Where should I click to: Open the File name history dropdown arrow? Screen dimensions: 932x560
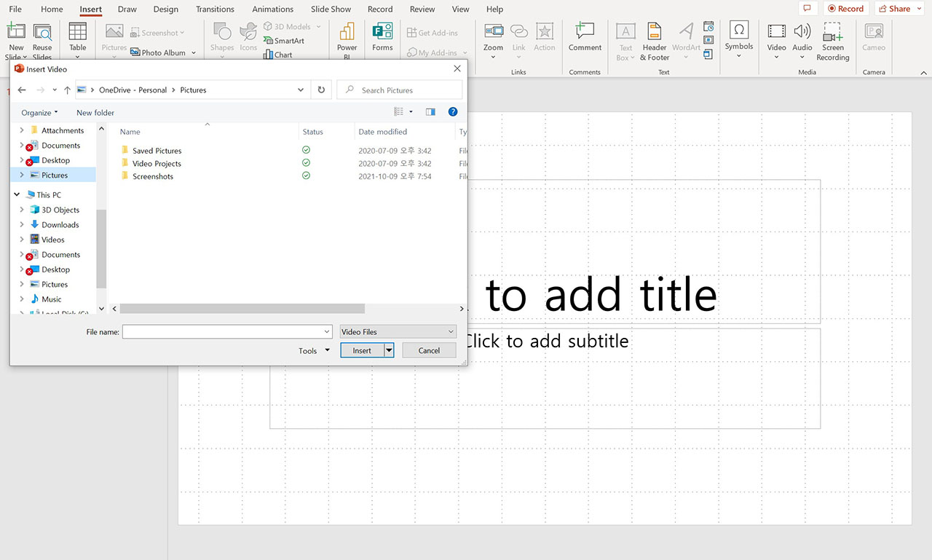327,331
